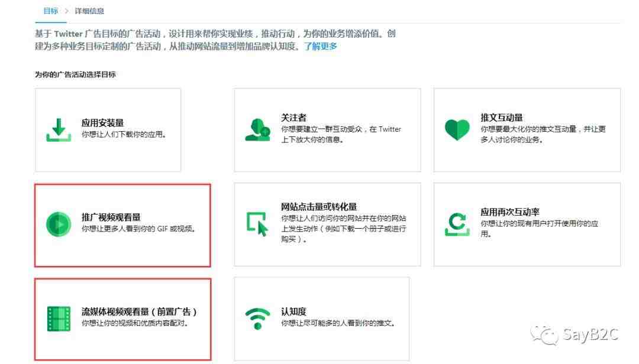Click the breadcrumb chevron separator after 目标
Image resolution: width=639 pixels, height=364 pixels.
tap(66, 11)
